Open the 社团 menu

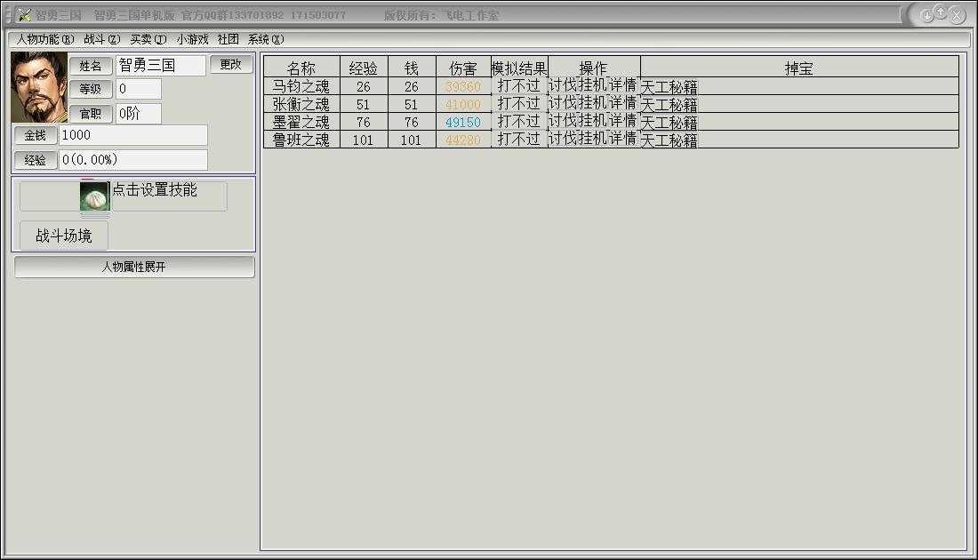pos(228,39)
